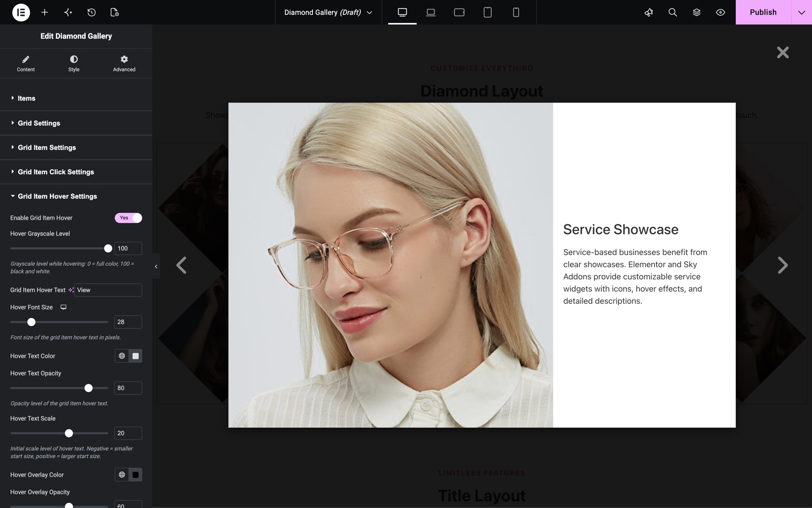
Task: Preview changes with the eye icon
Action: point(720,12)
